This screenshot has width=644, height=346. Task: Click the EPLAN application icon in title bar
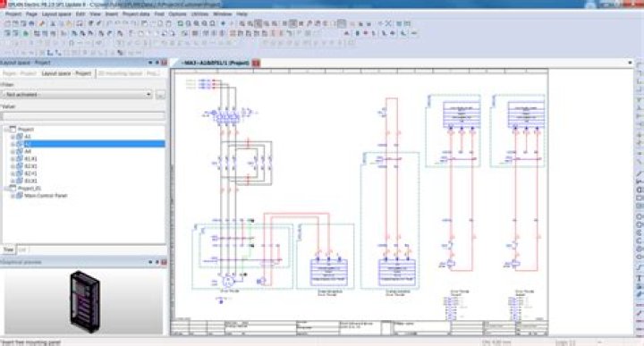coord(4,4)
